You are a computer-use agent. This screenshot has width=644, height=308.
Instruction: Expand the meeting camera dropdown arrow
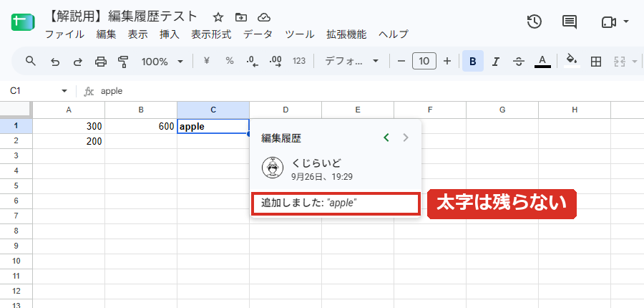[626, 21]
